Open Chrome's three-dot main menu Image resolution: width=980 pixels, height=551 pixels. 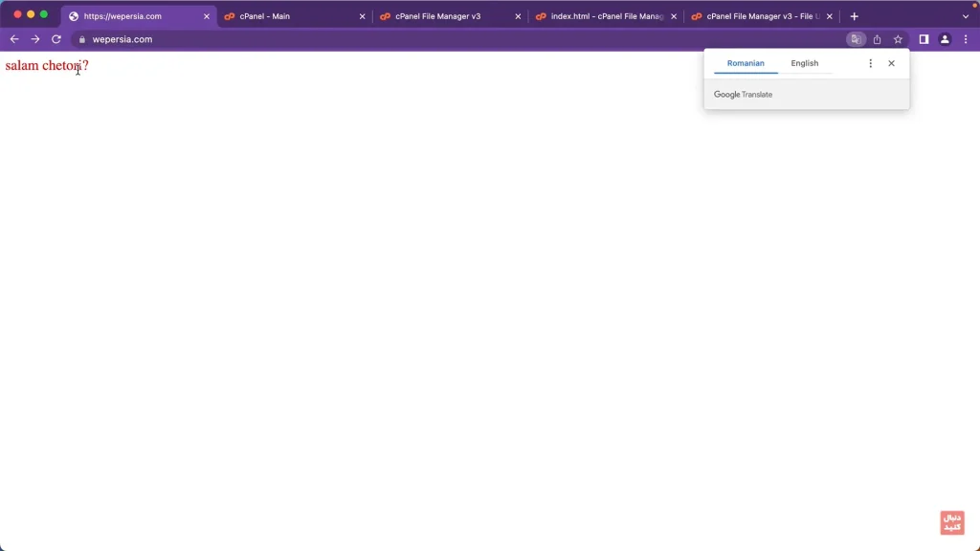pyautogui.click(x=966, y=39)
